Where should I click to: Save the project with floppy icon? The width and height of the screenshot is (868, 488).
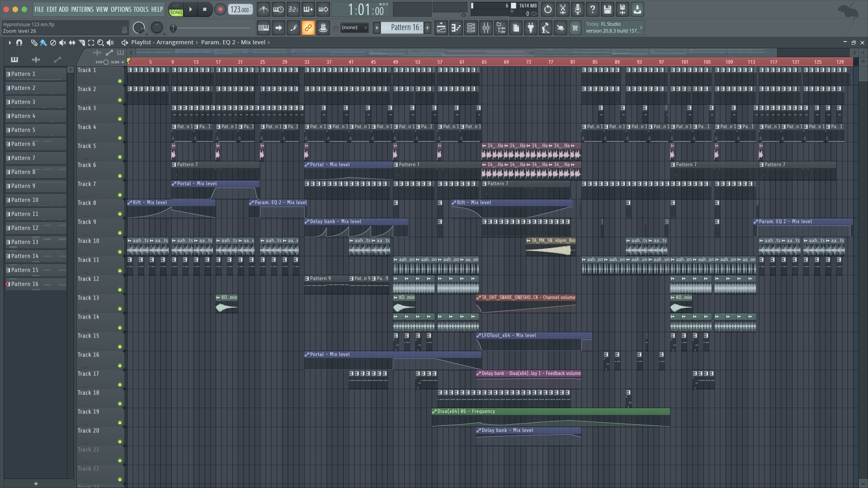click(607, 9)
